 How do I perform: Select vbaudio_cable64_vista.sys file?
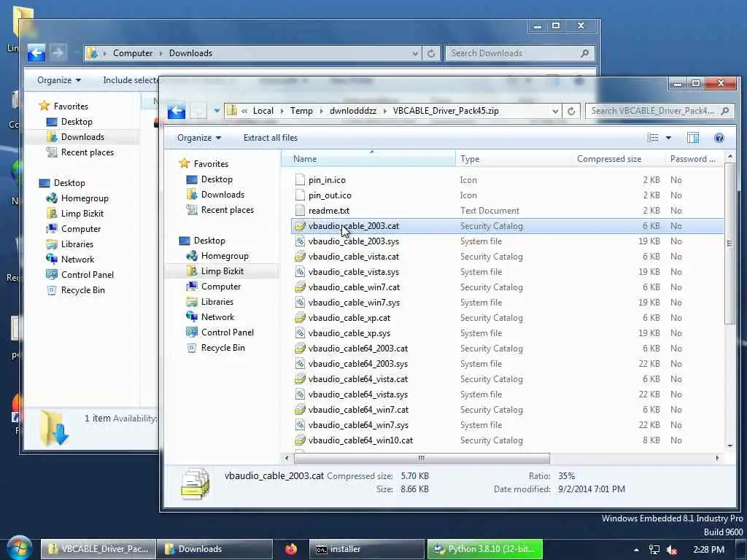tap(506, 394)
